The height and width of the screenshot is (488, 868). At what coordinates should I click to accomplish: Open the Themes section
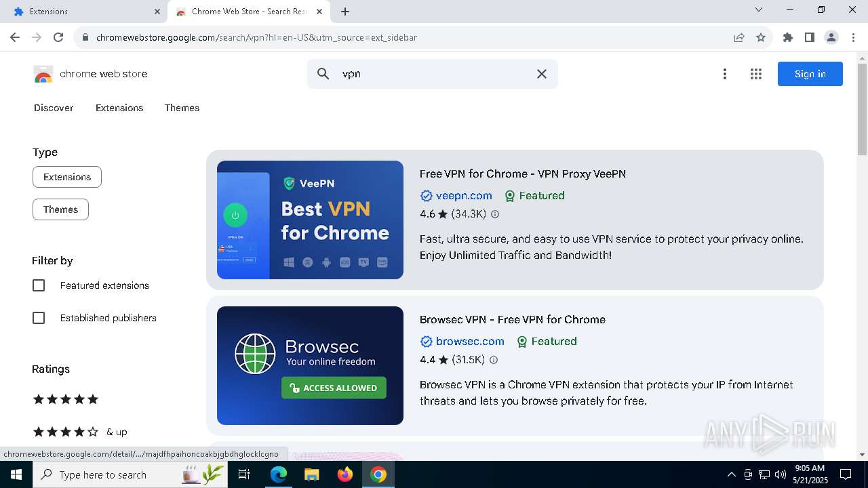tap(182, 108)
